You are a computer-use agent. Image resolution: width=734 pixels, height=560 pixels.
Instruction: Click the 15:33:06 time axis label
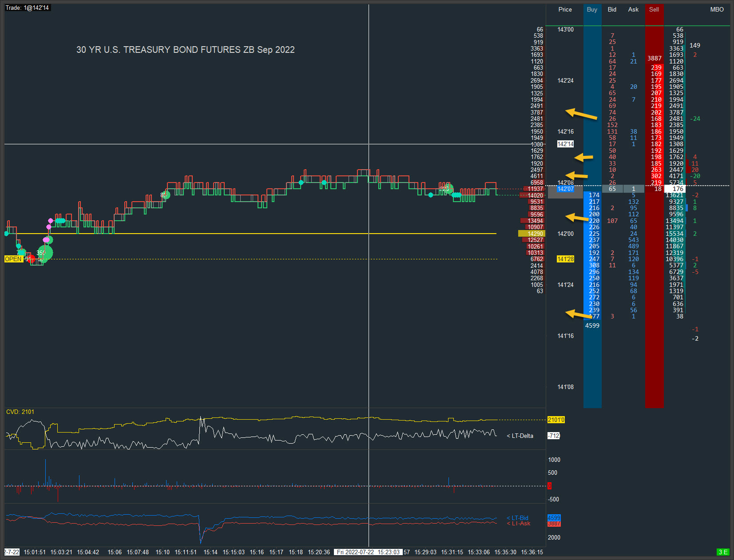[x=479, y=552]
